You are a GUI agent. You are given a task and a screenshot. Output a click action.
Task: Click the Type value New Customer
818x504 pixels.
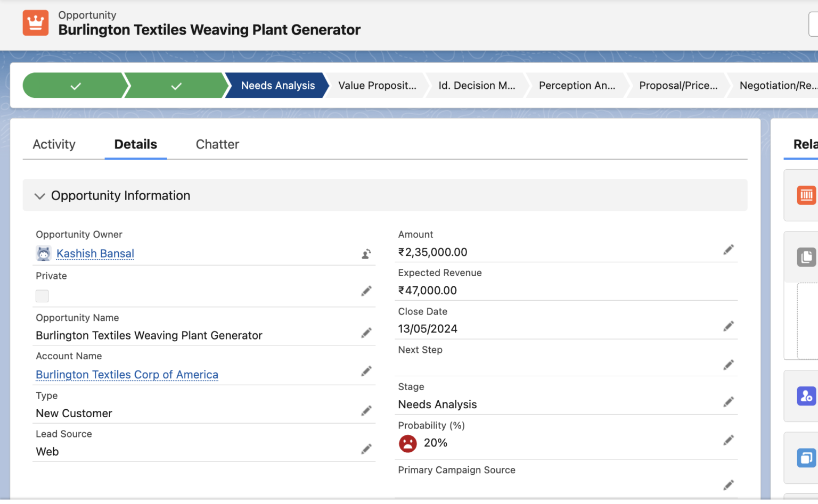coord(74,414)
